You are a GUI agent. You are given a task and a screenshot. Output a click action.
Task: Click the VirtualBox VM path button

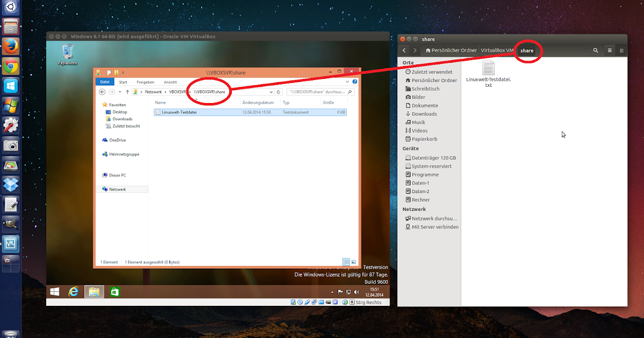[497, 50]
